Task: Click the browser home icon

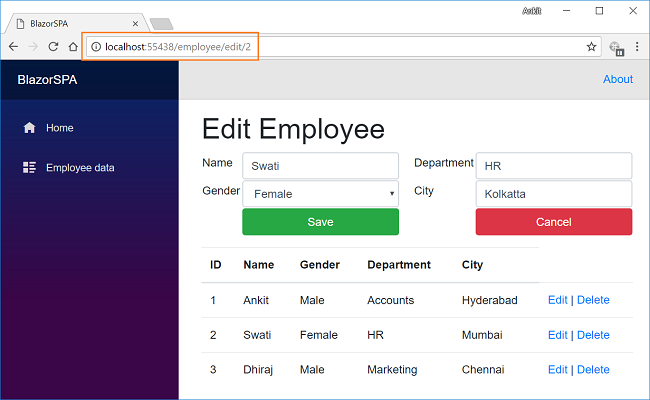Action: coord(73,47)
